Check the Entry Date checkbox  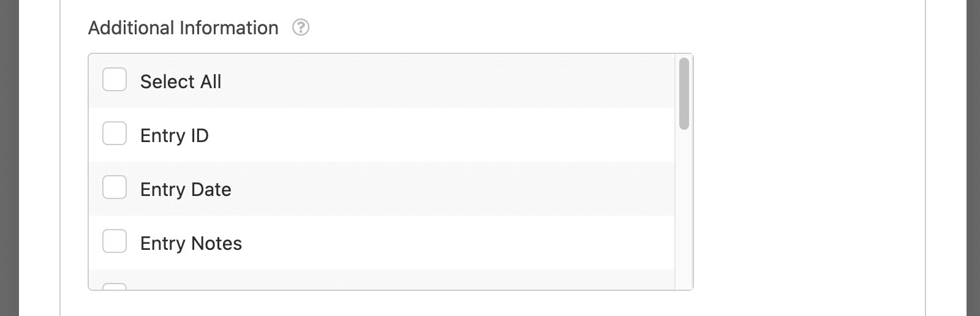[x=115, y=187]
